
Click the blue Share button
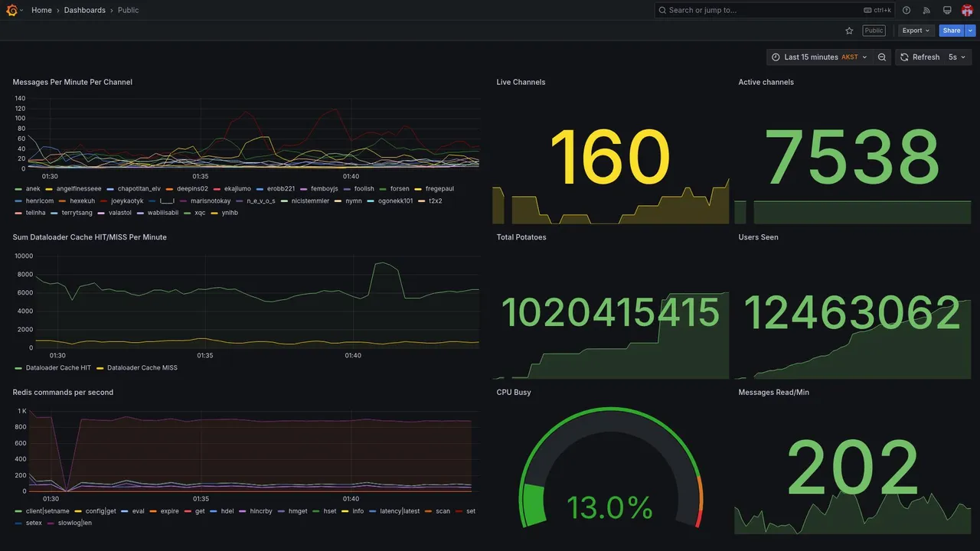click(952, 31)
